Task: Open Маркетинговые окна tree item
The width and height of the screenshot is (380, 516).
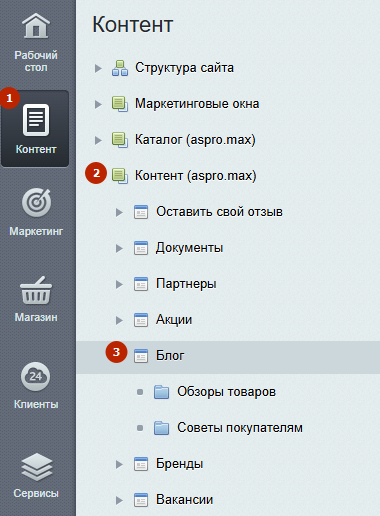Action: pyautogui.click(x=197, y=104)
